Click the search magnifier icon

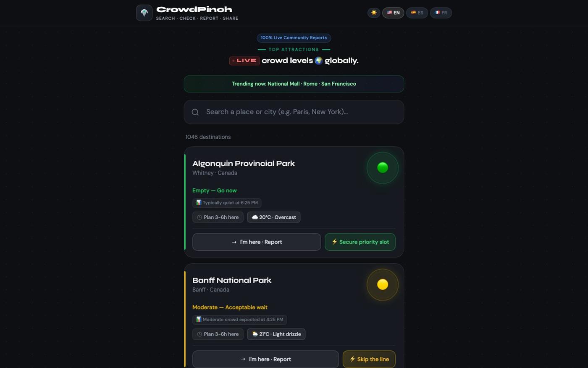[x=195, y=112]
